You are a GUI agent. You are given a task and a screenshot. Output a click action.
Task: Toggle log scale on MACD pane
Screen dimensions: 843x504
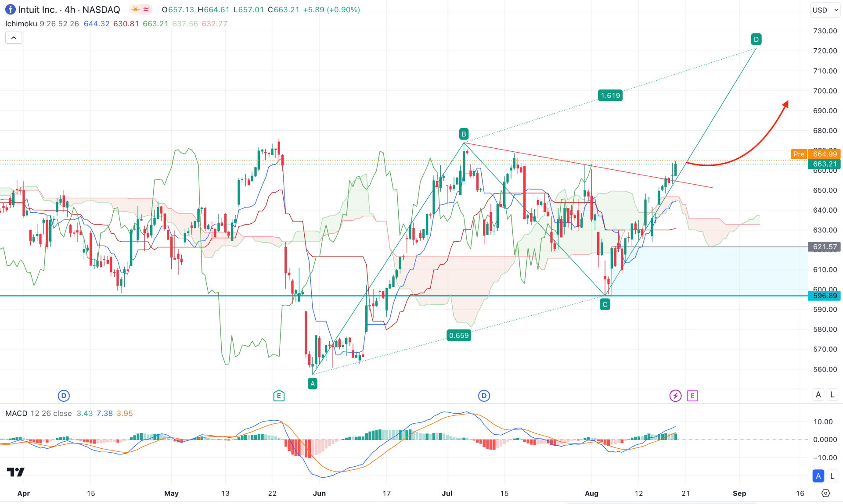[832, 476]
